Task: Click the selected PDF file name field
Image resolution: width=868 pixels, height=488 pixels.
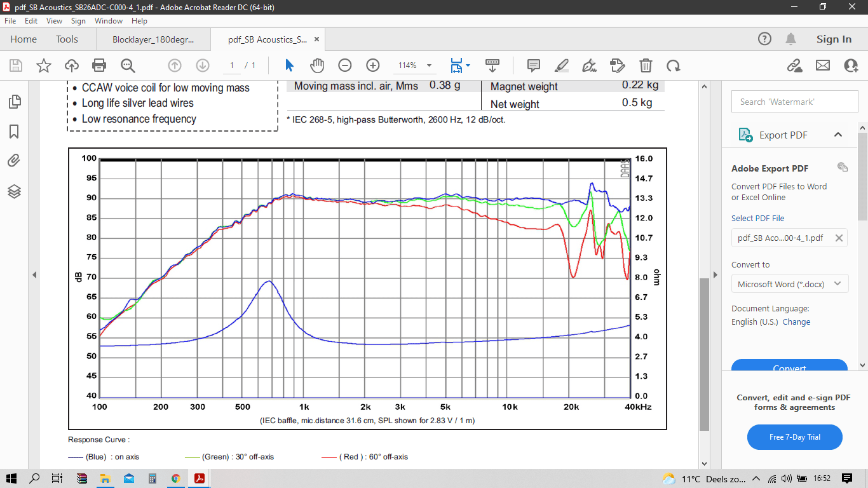Action: 790,238
